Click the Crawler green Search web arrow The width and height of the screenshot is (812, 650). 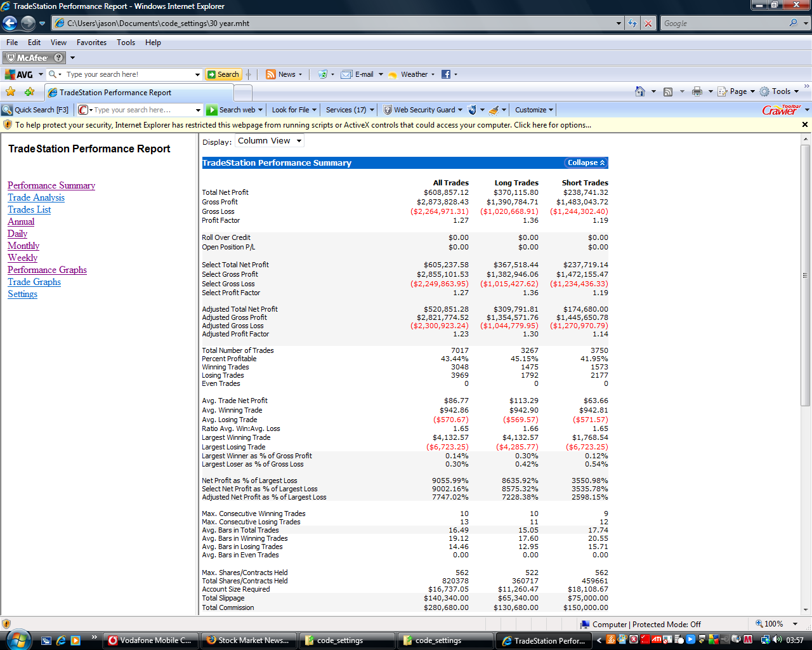[x=212, y=110]
